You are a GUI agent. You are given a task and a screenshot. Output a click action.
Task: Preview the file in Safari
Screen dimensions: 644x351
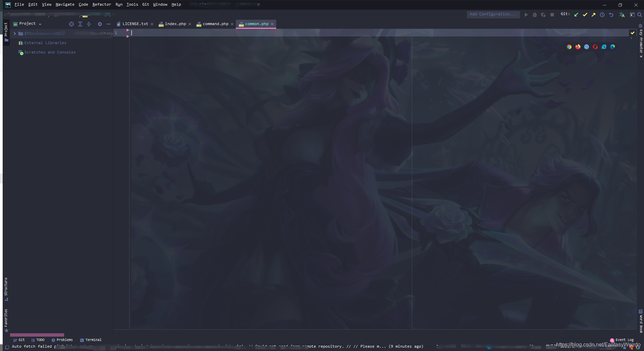[x=587, y=47]
